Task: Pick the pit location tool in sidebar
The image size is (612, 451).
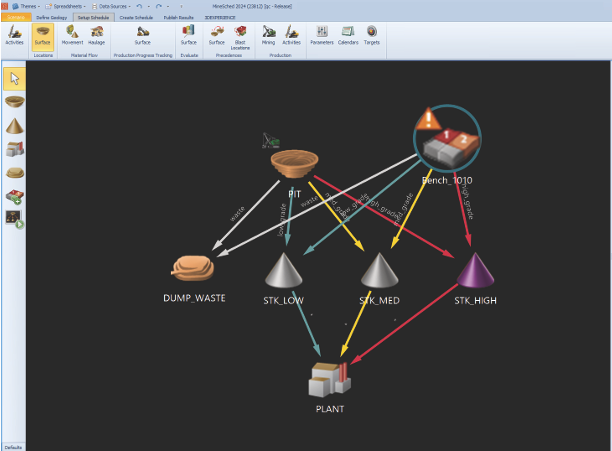Action: (15, 102)
